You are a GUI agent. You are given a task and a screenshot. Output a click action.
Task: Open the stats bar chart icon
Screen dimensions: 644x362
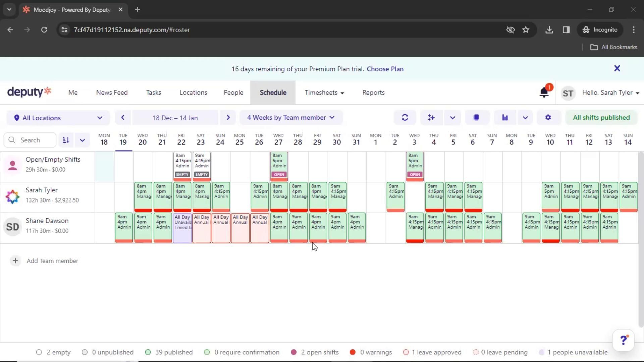(x=505, y=118)
